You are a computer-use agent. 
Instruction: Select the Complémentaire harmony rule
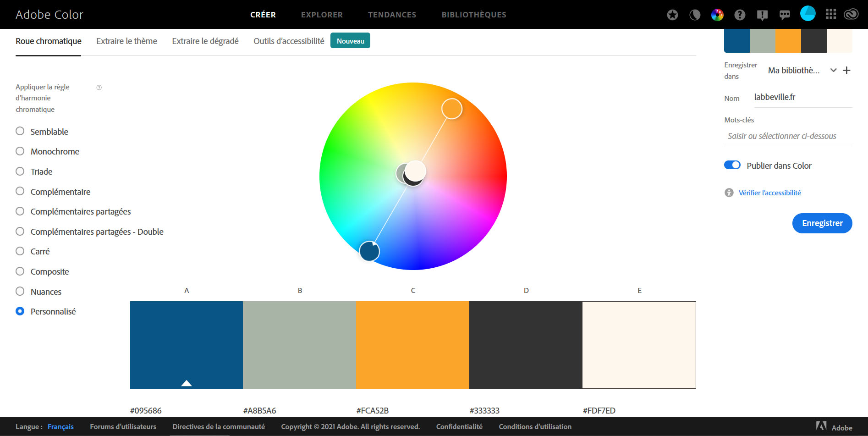pyautogui.click(x=53, y=192)
